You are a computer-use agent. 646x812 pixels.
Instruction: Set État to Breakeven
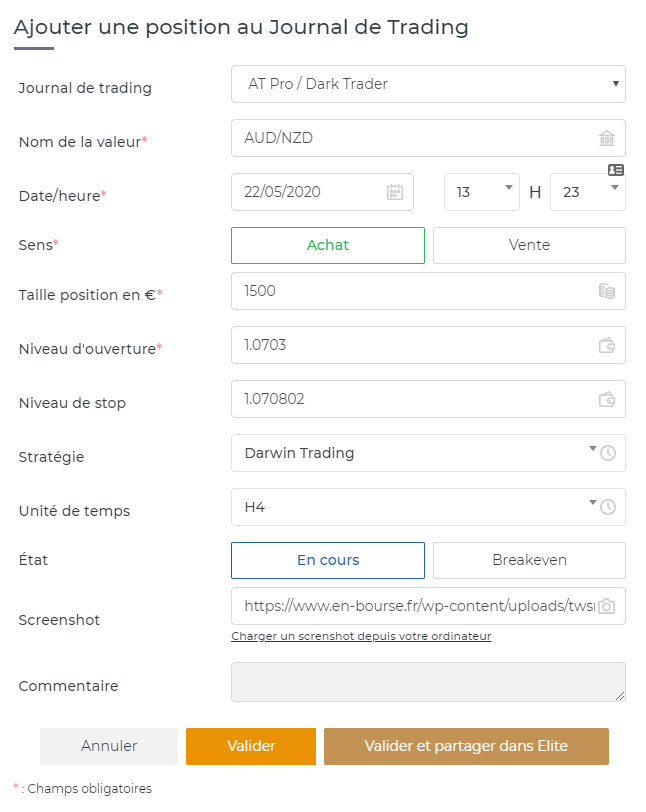[529, 560]
